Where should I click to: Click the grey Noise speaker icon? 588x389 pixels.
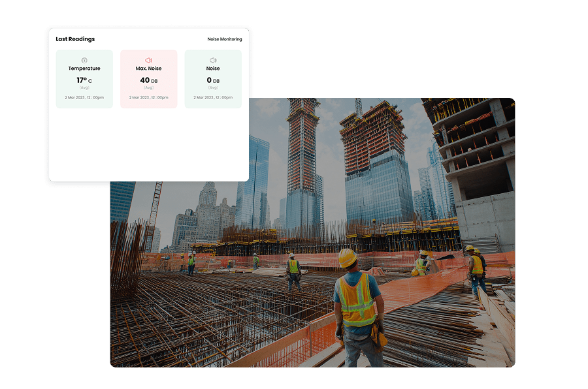(x=213, y=60)
